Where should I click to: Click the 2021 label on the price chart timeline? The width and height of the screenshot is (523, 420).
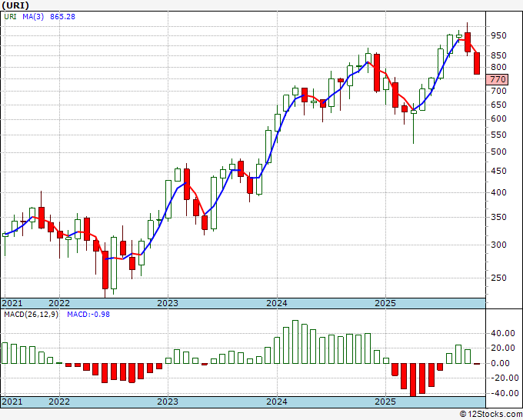click(12, 303)
